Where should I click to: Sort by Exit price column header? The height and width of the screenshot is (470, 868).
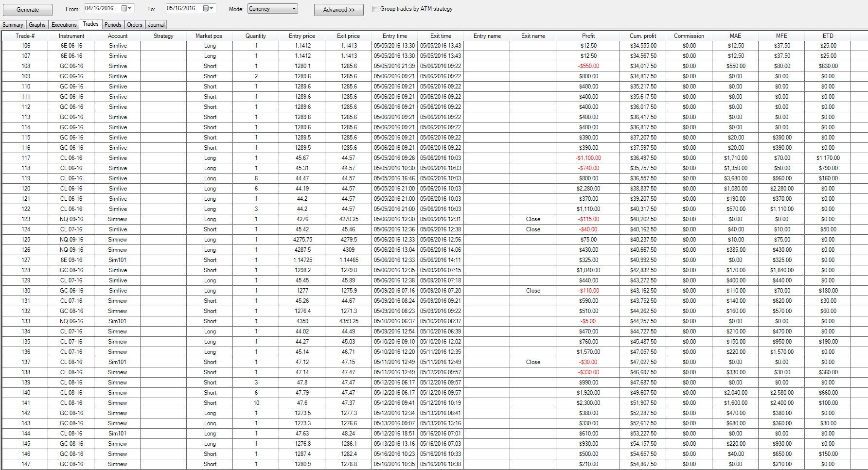[348, 36]
